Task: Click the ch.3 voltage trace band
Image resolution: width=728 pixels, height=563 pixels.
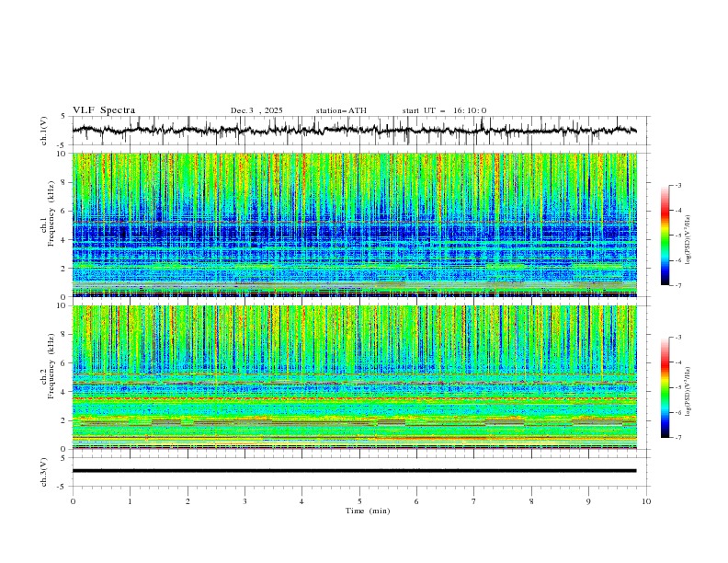Action: coord(354,471)
